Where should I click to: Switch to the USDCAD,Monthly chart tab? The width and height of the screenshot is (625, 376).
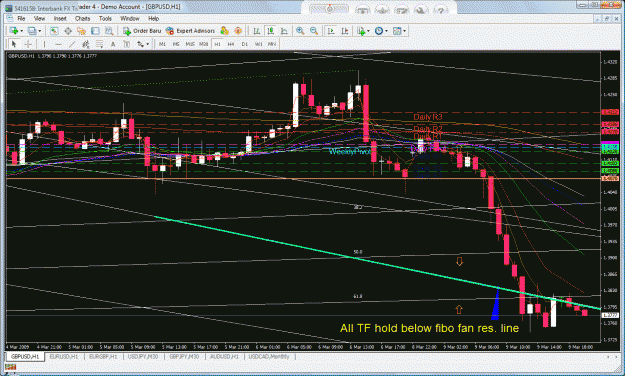tap(269, 356)
